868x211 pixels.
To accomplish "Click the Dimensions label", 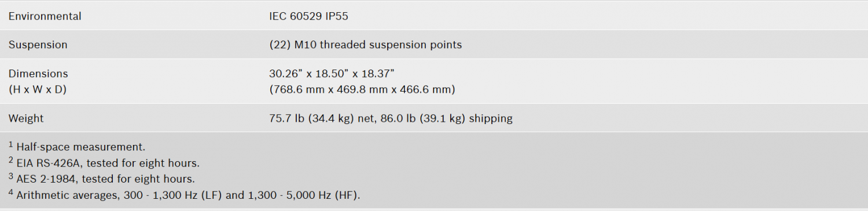I will point(38,74).
